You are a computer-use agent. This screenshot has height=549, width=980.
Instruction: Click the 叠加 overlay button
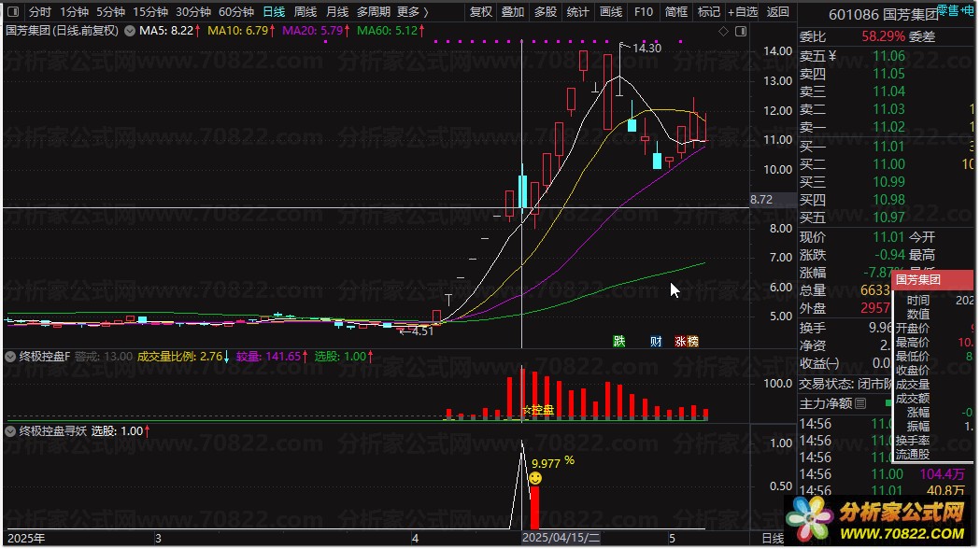pos(513,12)
